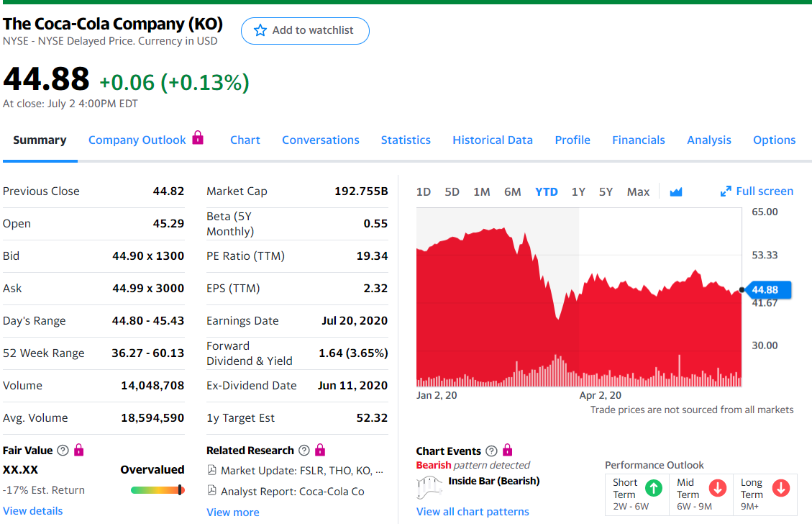Click the star icon in Add to watchlist
Image resolution: width=812 pixels, height=524 pixels.
260,30
